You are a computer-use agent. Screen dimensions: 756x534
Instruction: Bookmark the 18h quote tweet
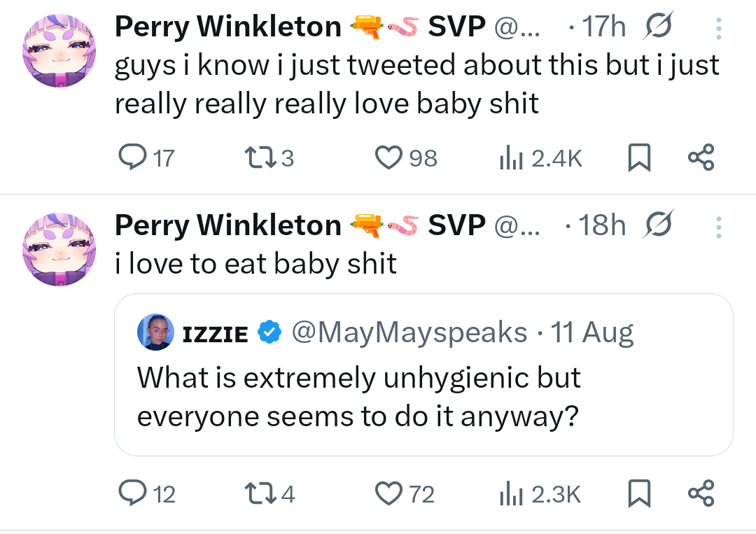pyautogui.click(x=639, y=494)
